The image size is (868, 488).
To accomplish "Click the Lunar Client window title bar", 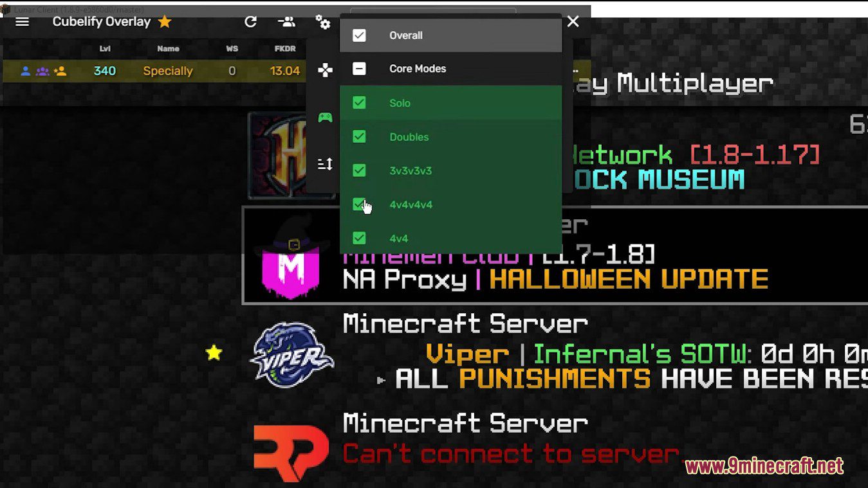I will 295,9.
